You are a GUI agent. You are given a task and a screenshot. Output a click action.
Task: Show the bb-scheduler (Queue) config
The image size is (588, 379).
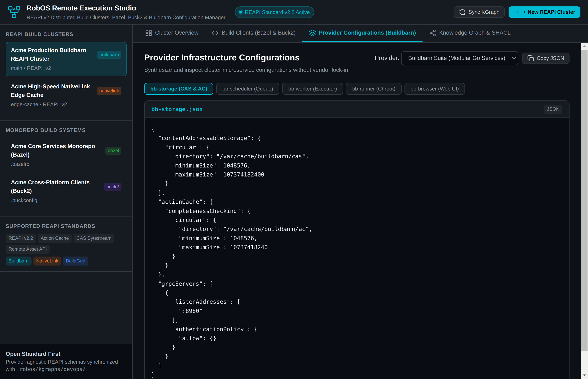[247, 89]
